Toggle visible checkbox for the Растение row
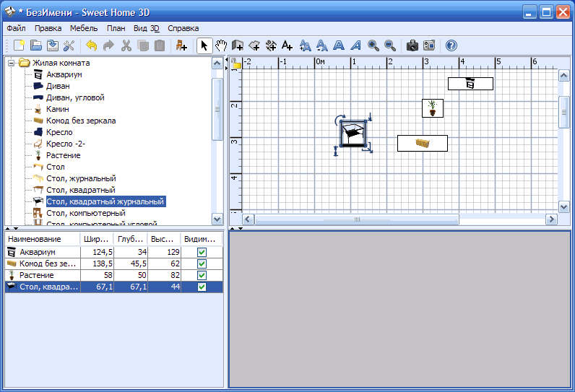The height and width of the screenshot is (392, 575). (x=202, y=275)
